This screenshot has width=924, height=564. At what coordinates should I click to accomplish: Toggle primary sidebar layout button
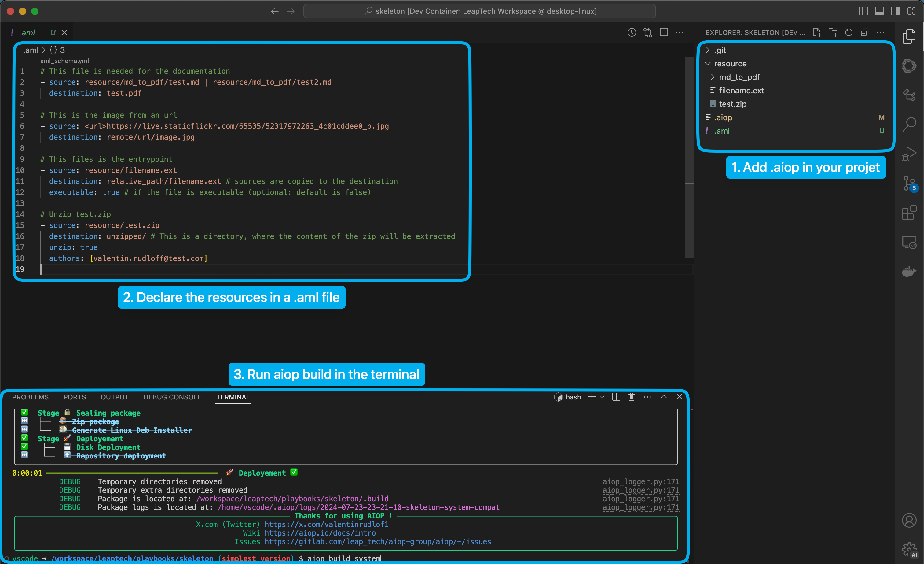point(863,11)
